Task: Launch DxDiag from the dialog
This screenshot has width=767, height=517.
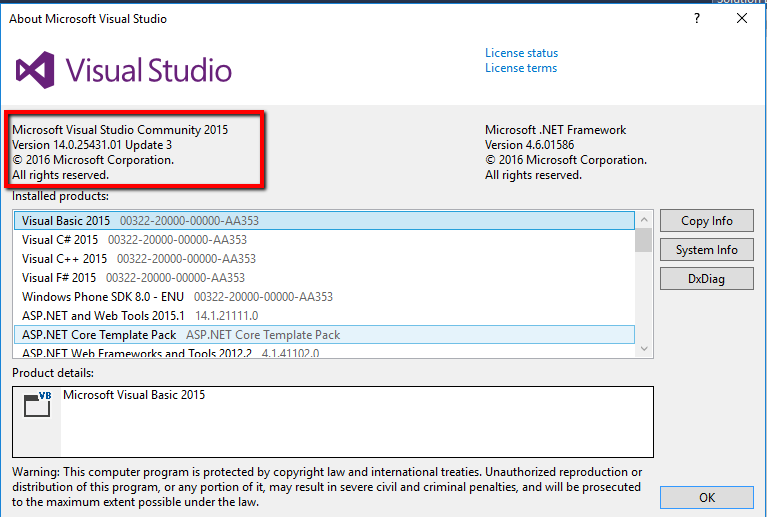Action: point(706,278)
